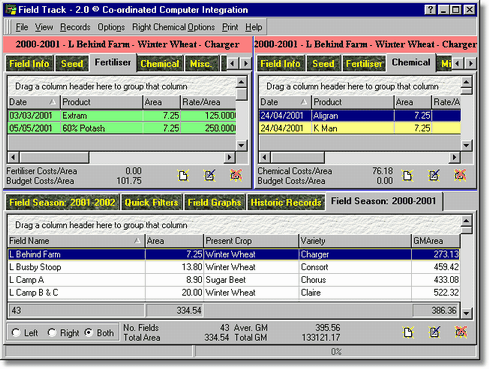Click the down arrow of chemical grid scrollbar

pos(466,145)
